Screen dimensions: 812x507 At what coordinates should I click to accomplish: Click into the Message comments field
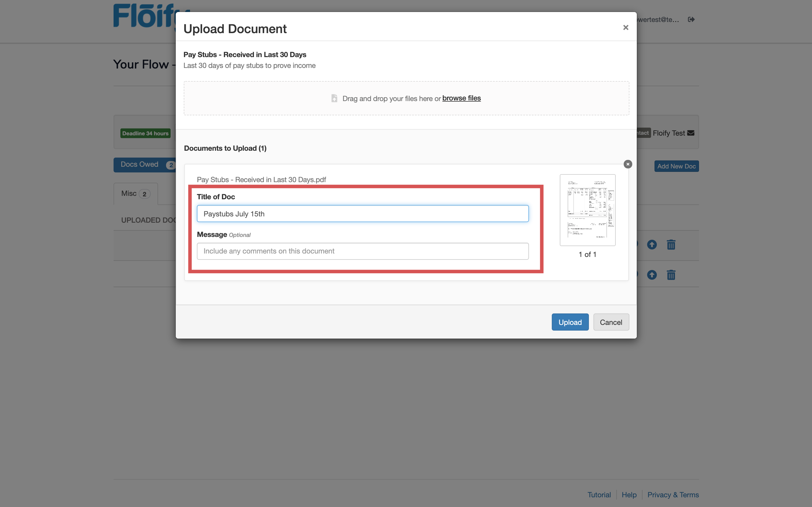click(x=363, y=251)
